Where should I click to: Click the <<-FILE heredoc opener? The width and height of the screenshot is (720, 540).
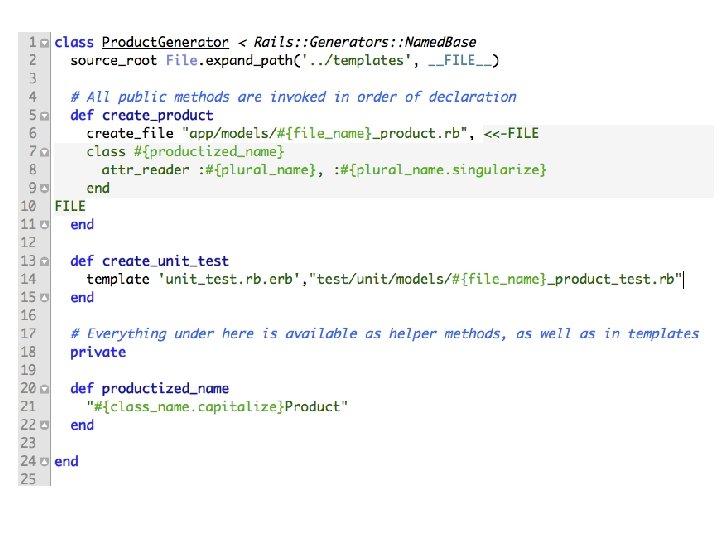[511, 133]
